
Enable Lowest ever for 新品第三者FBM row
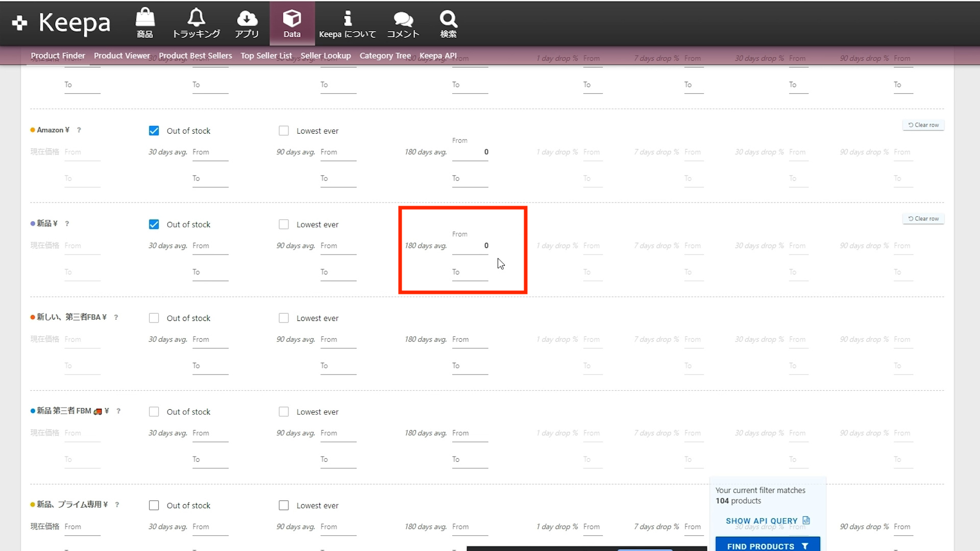pyautogui.click(x=284, y=412)
